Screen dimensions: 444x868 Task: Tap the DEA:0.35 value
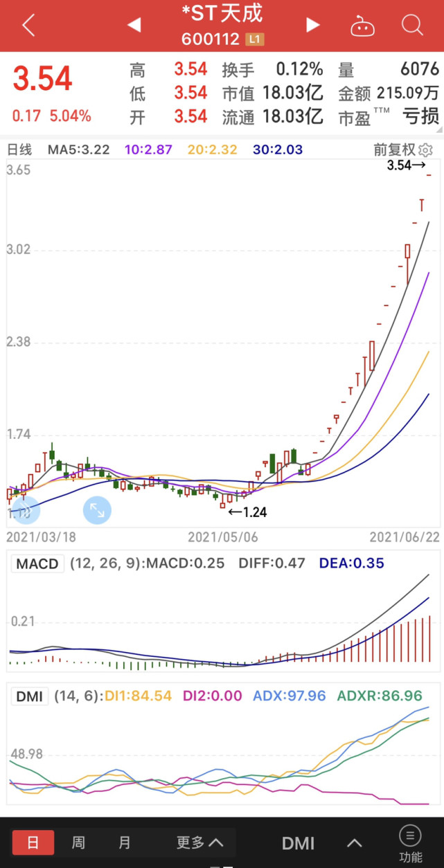pos(352,563)
